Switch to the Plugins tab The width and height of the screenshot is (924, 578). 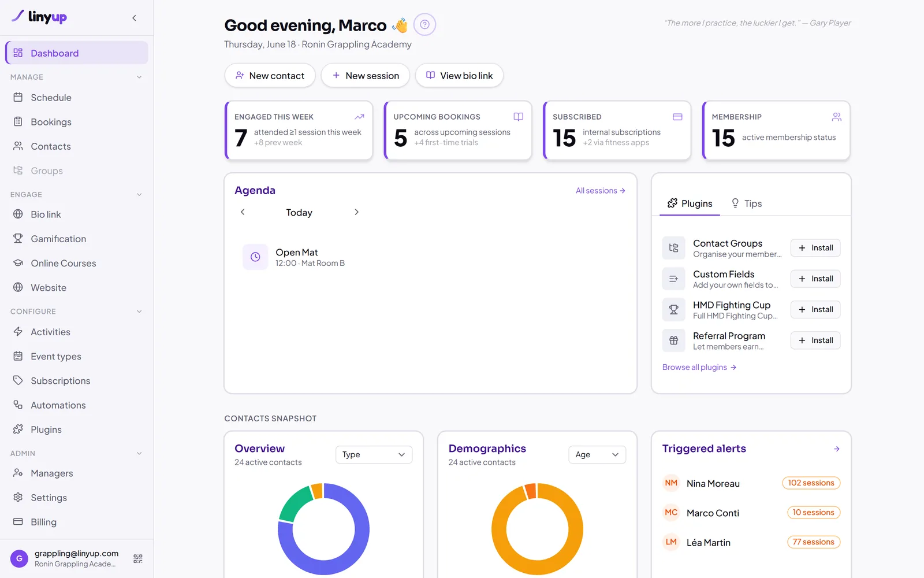[x=690, y=203]
